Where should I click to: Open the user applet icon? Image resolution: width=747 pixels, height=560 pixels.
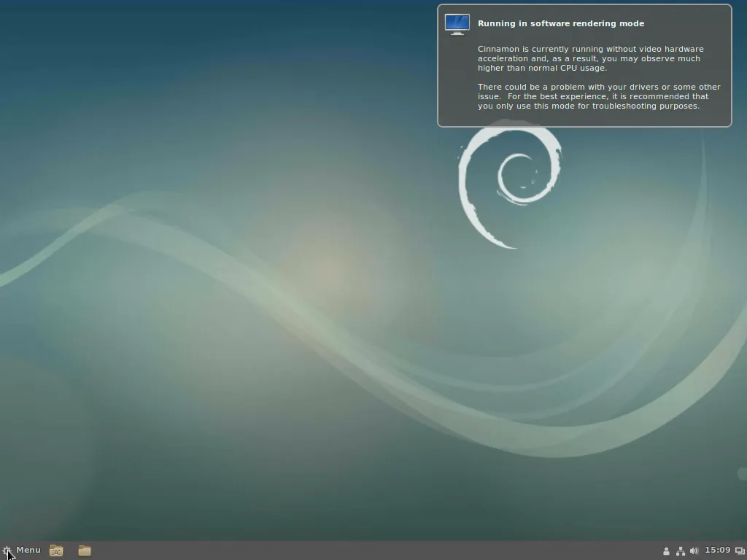coord(666,551)
